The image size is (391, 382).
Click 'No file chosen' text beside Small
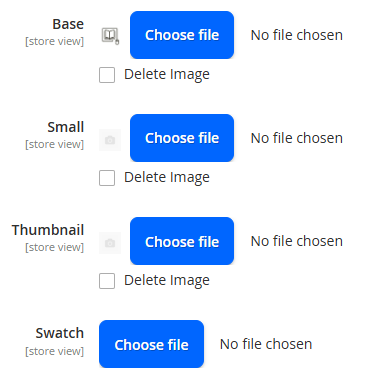click(297, 138)
